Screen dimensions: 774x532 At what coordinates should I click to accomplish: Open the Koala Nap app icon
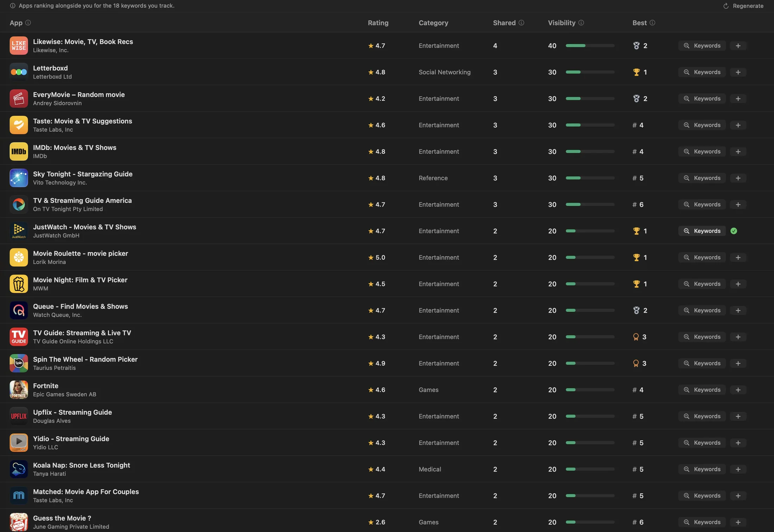(19, 469)
